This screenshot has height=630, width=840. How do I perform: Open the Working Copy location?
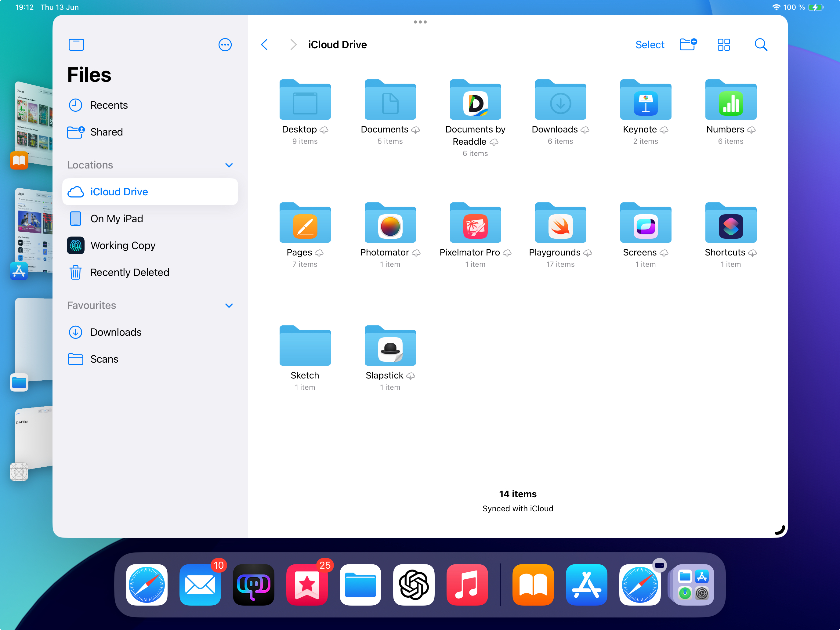click(x=122, y=245)
